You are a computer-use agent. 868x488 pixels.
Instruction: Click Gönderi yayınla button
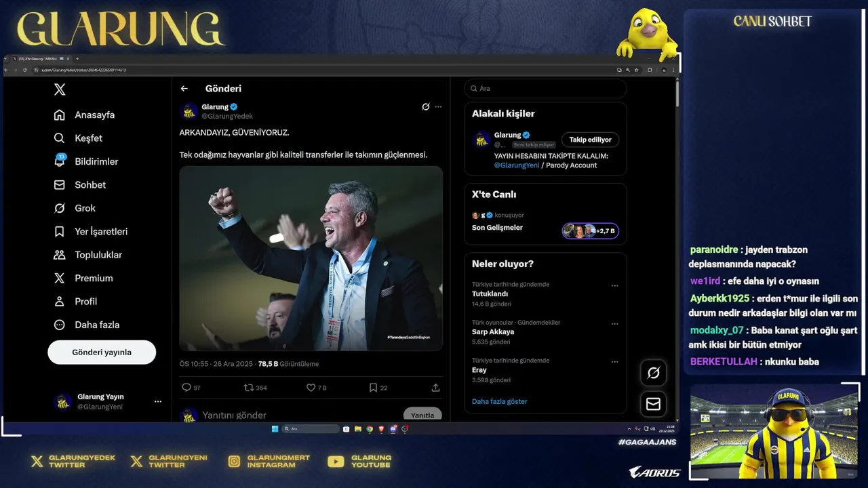pyautogui.click(x=102, y=352)
